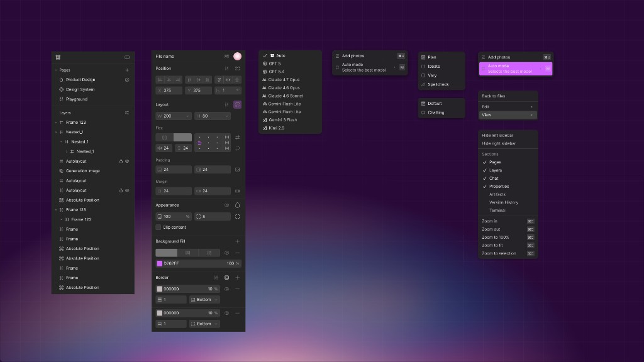Toggle individual margin sides icon

click(237, 191)
